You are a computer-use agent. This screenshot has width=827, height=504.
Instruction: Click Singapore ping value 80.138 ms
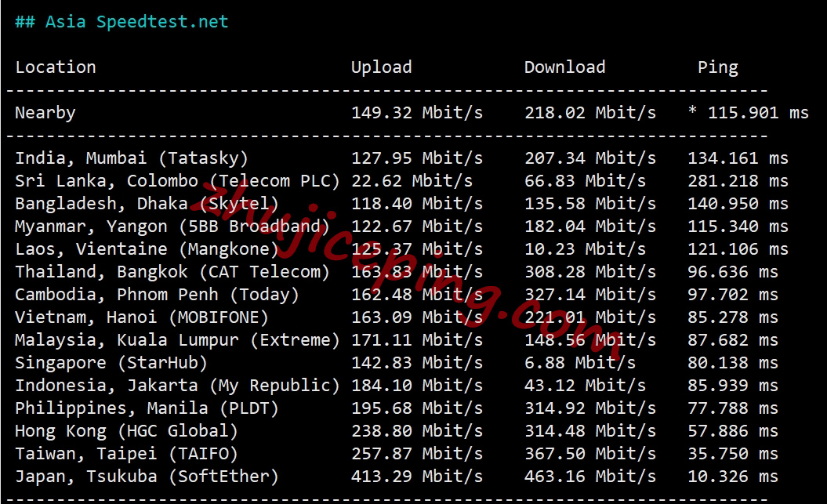tap(733, 361)
